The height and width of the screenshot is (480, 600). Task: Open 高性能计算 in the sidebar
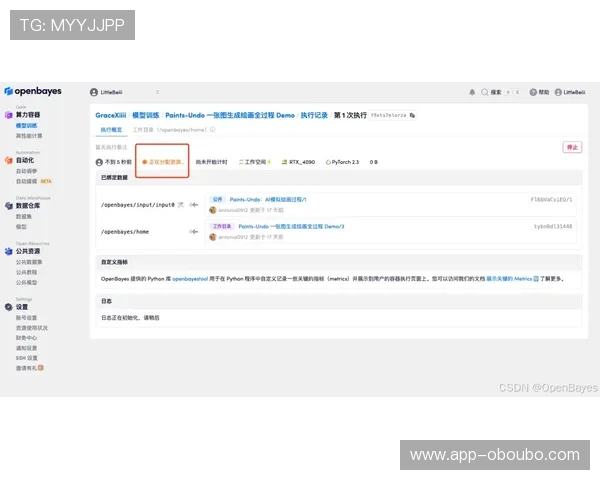[29, 136]
